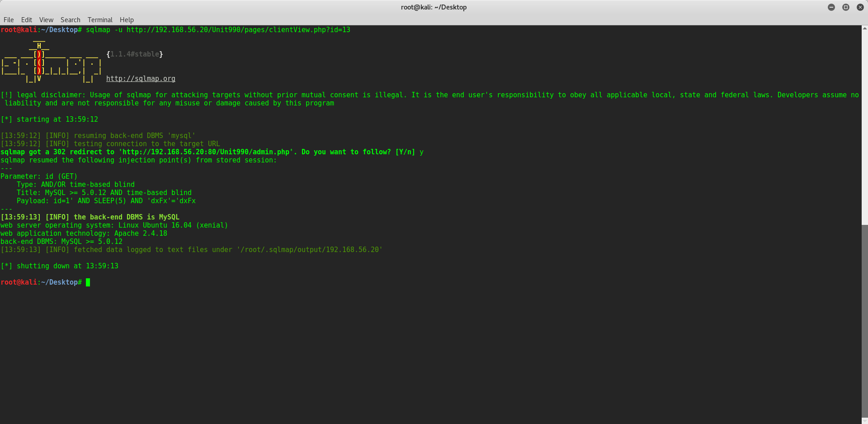868x424 pixels.
Task: Click "resuming back-end DBMS 'mysql'" line
Action: [98, 136]
